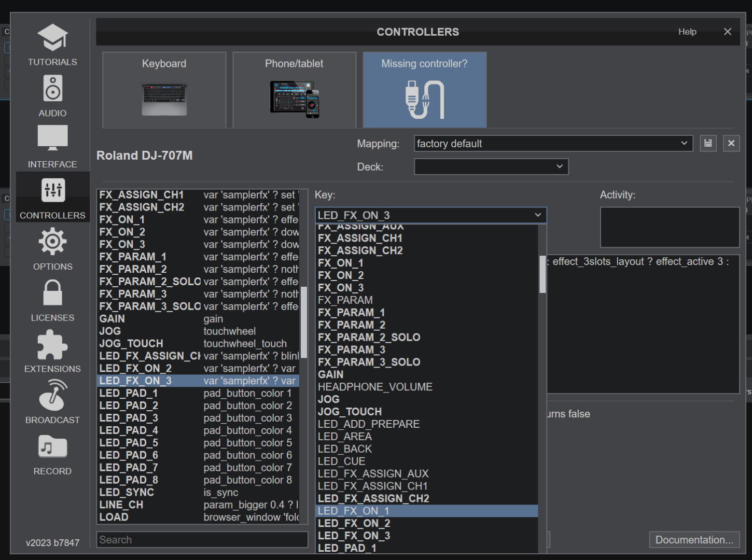Choose JOG_TOUCH in key dropdown list
Image resolution: width=752 pixels, height=560 pixels.
pyautogui.click(x=427, y=412)
